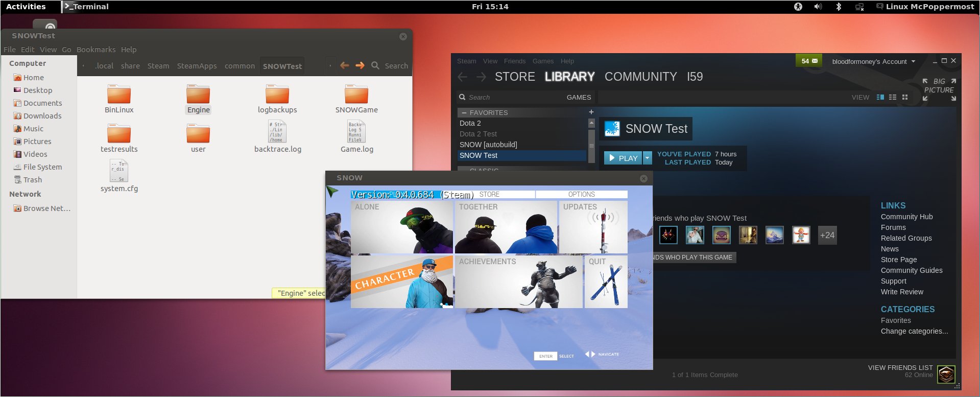Open the Bluetooth indicator in top bar
Screen dimensions: 980x397
[x=838, y=7]
